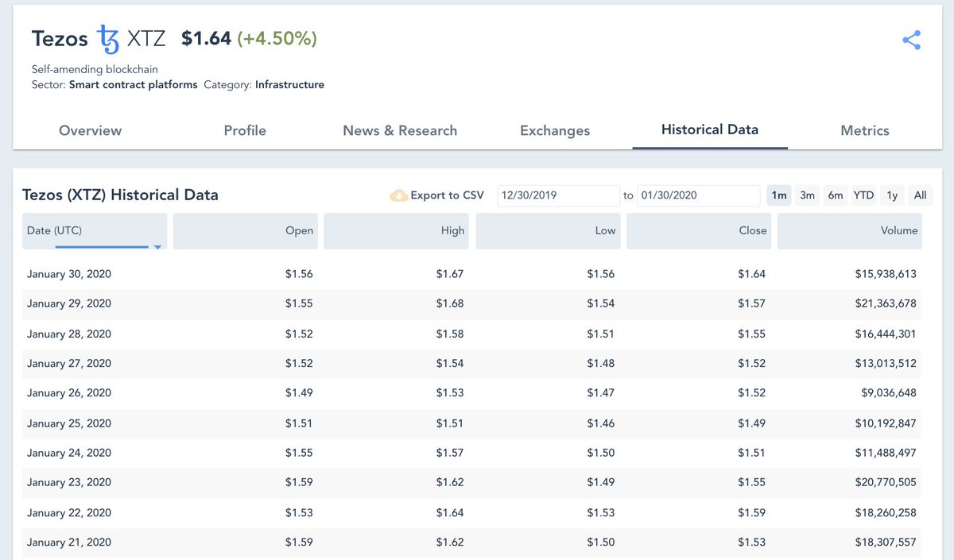Click the January 28, 2020 date cell
954x560 pixels.
pyautogui.click(x=69, y=334)
